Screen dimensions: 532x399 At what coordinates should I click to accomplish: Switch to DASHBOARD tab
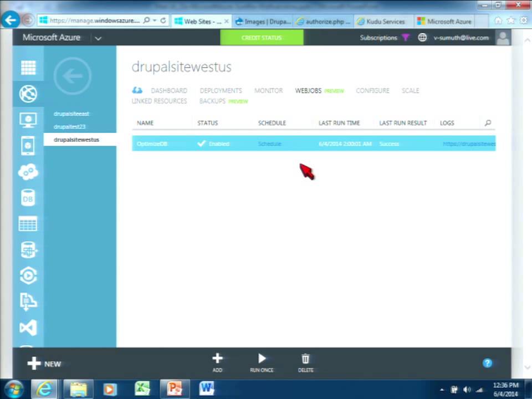pos(169,90)
